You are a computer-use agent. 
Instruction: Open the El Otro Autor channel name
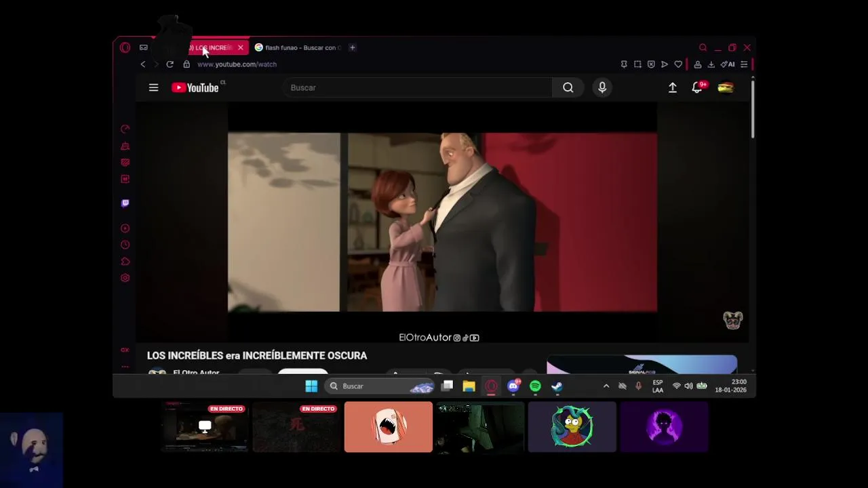pyautogui.click(x=196, y=372)
